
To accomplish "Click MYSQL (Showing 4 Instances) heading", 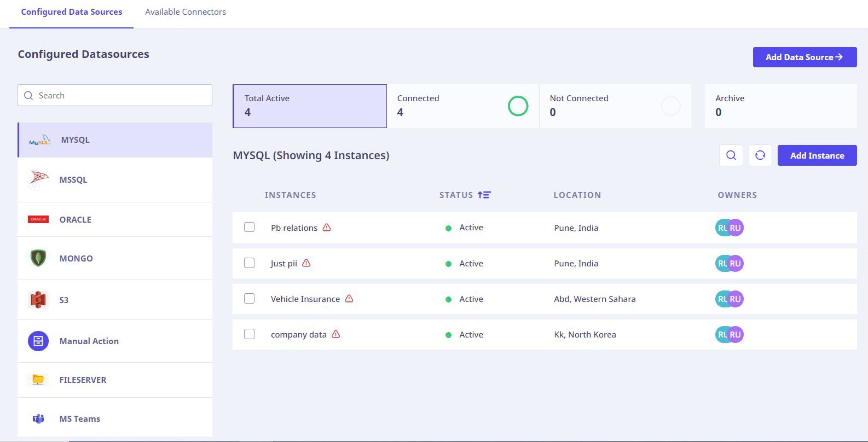I will pos(311,155).
